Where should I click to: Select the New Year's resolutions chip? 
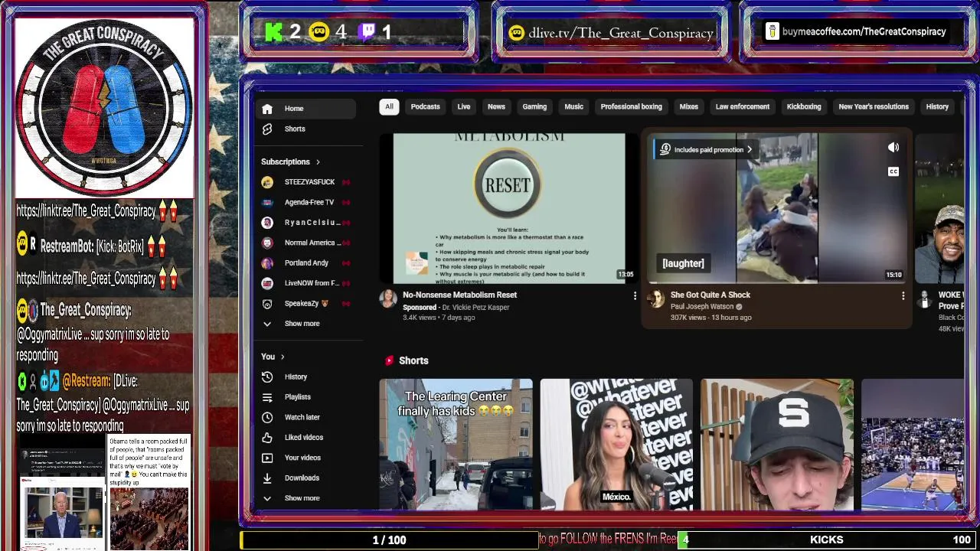click(x=874, y=107)
